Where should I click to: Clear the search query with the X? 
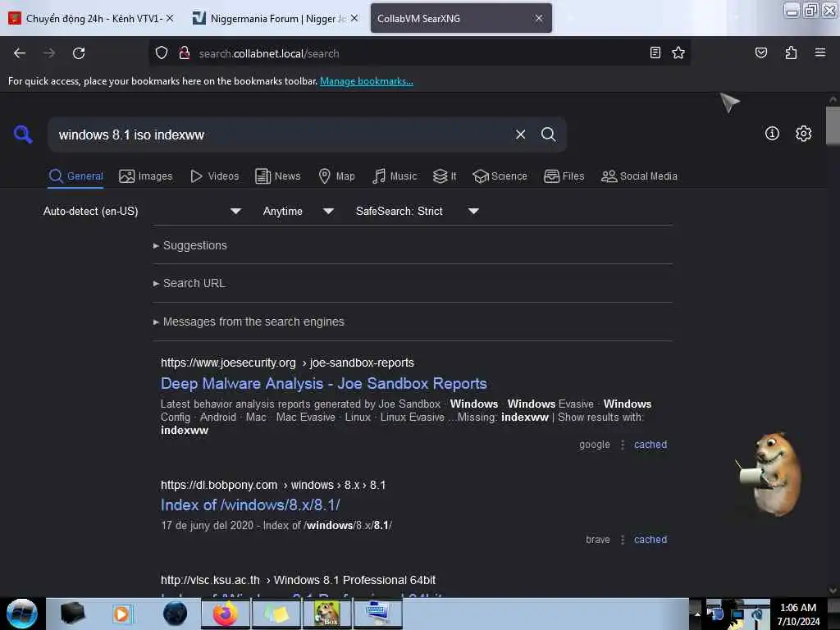click(520, 135)
